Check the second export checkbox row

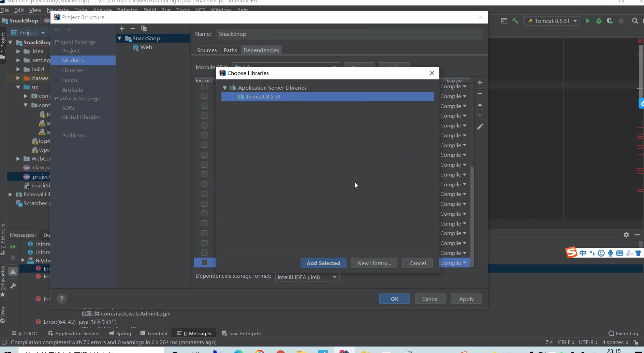(204, 96)
